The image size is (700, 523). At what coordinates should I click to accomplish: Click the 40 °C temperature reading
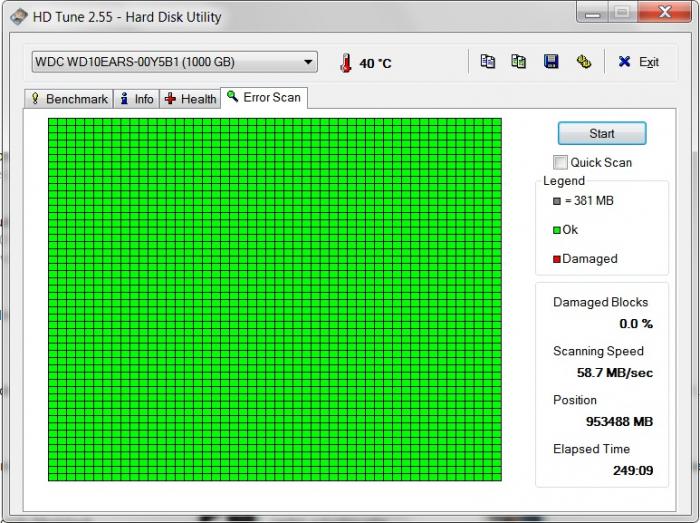coord(375,63)
